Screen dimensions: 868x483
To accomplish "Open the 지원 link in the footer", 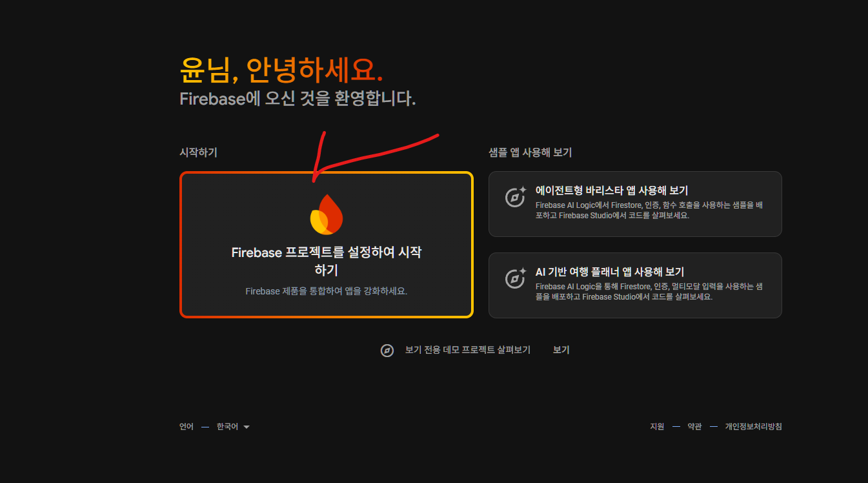I will click(657, 427).
